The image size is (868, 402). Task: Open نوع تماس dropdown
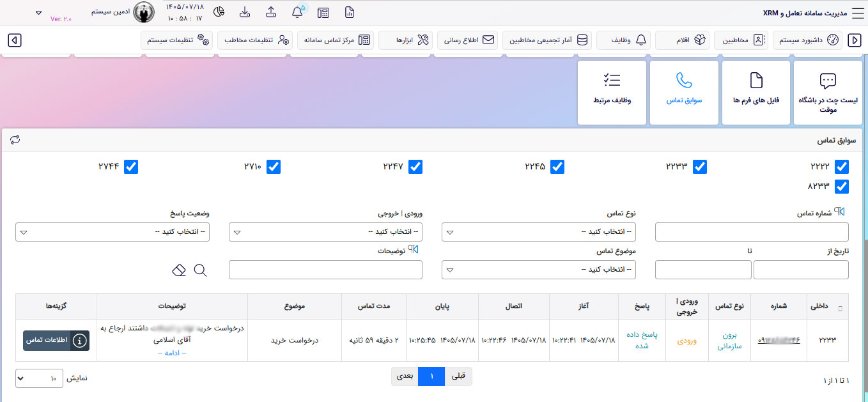click(x=539, y=232)
